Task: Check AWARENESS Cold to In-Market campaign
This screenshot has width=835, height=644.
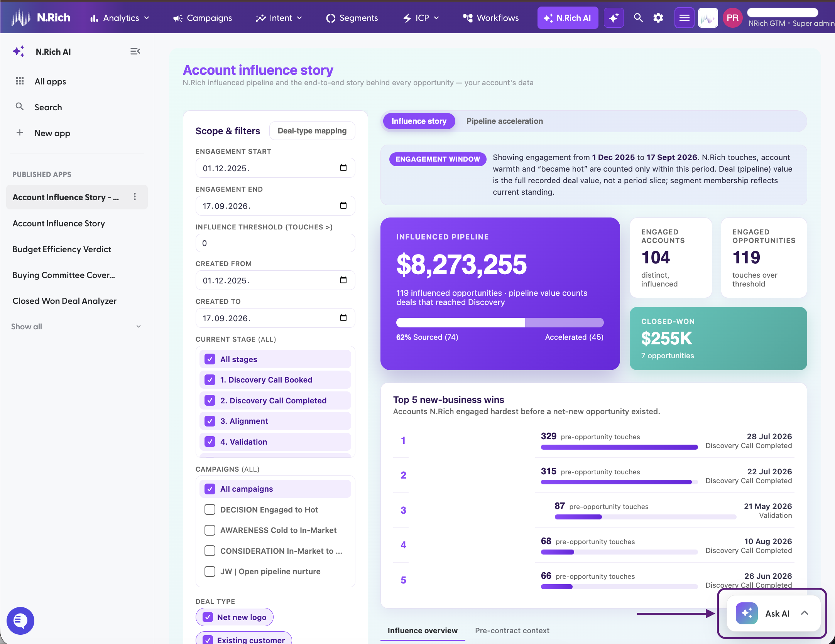Action: [x=210, y=530]
